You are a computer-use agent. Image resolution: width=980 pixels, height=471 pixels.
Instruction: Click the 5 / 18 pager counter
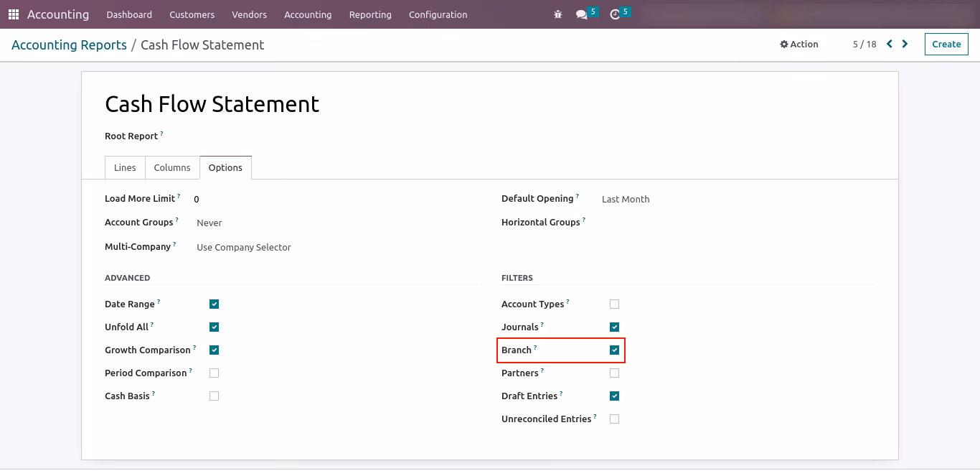point(864,44)
